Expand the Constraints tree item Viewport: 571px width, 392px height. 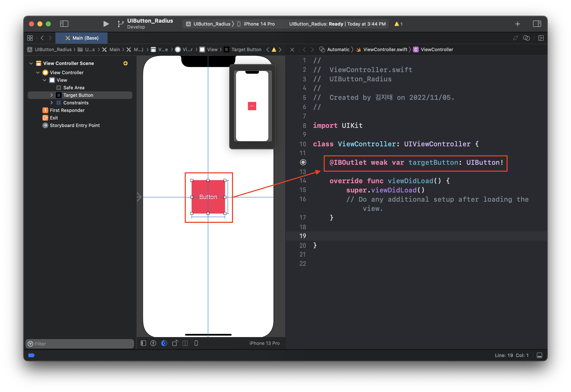coord(51,103)
